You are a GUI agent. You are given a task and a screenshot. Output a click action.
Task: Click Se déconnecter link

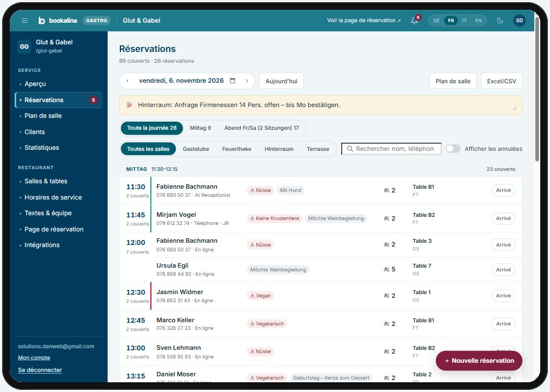40,370
